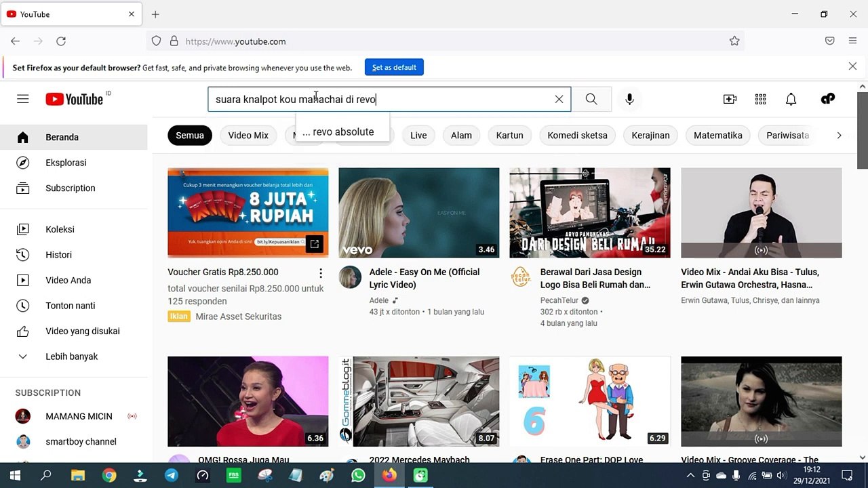Click the magnifier search button
The image size is (868, 488).
pyautogui.click(x=591, y=99)
